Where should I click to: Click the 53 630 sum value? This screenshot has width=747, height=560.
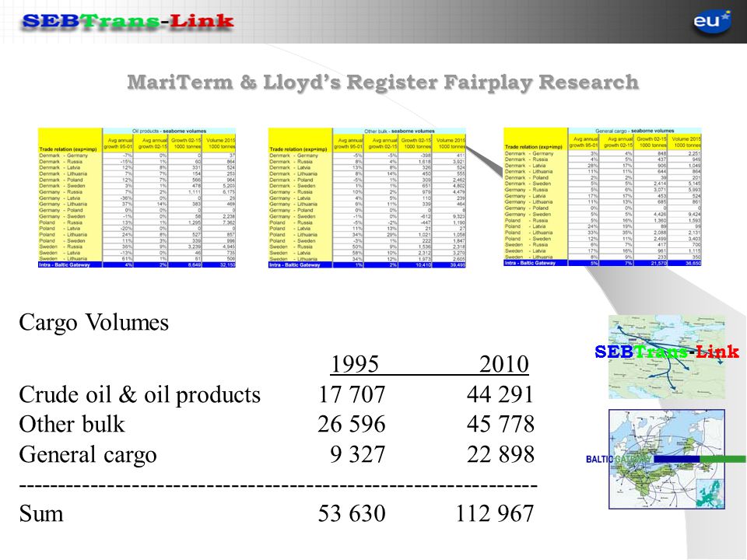pos(352,513)
